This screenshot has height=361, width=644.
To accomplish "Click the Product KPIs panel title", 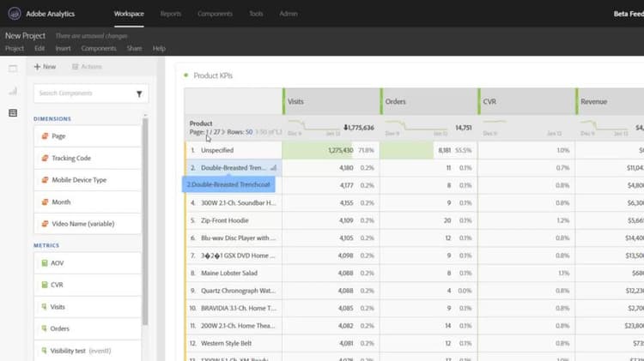I will tap(213, 75).
